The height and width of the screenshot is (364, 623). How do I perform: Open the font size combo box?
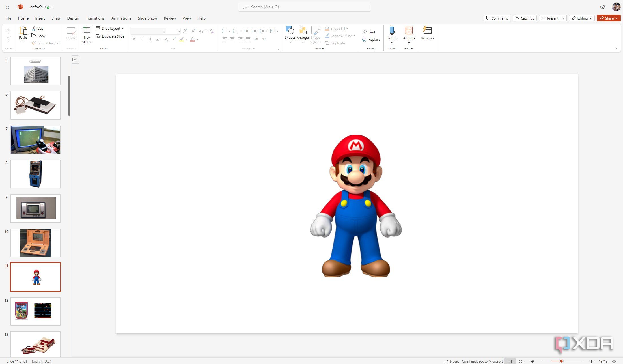click(x=173, y=31)
